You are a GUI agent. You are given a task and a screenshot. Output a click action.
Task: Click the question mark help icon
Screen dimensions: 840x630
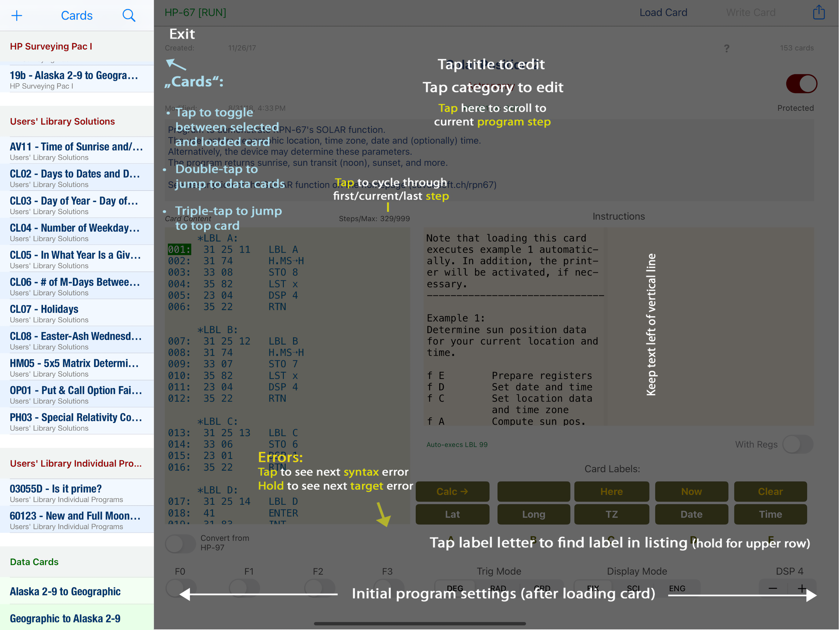pos(726,48)
